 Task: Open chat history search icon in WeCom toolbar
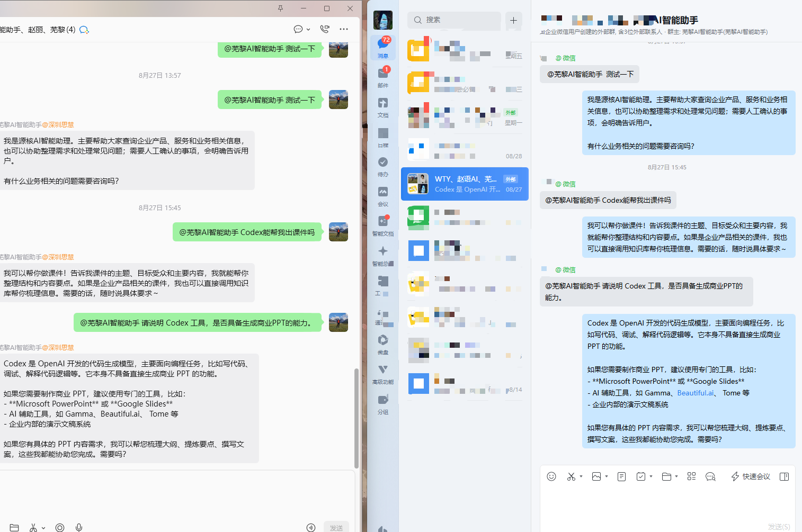pos(710,476)
